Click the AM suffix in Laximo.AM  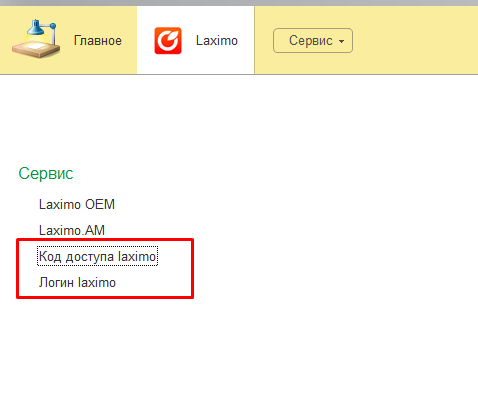point(95,230)
